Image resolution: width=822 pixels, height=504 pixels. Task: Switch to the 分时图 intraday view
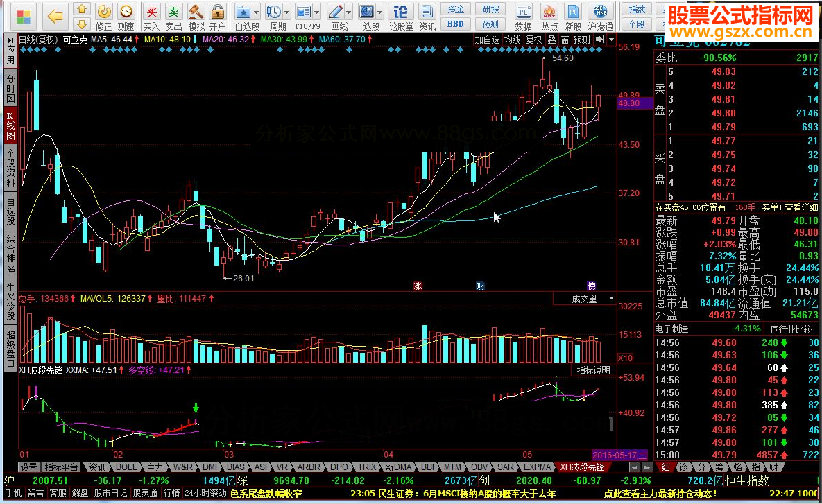point(10,88)
